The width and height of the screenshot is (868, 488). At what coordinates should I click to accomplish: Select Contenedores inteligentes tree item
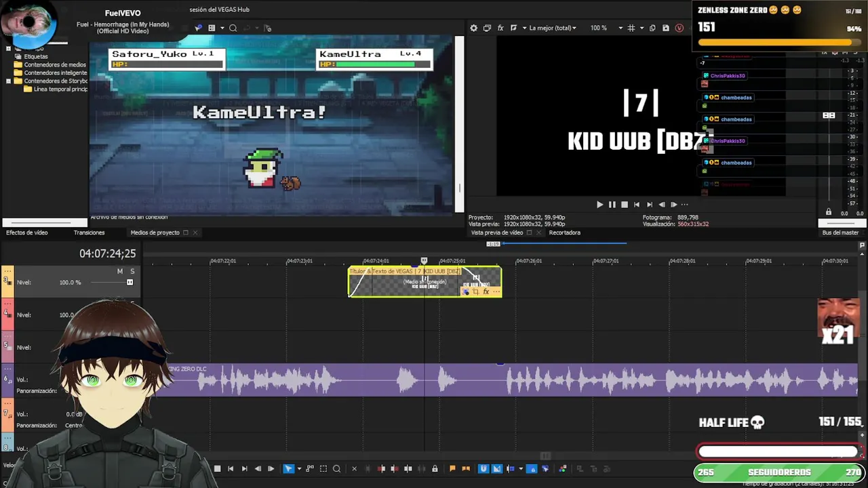56,73
